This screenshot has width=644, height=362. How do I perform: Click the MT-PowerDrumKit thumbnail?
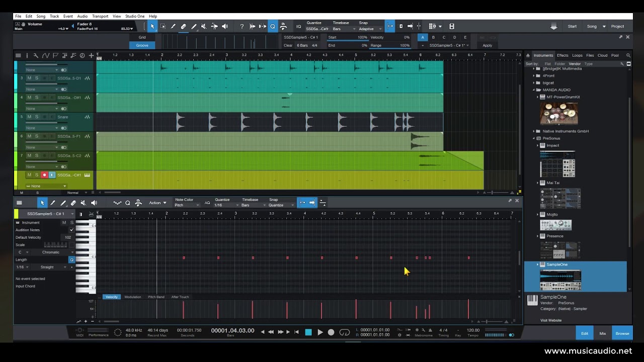559,113
